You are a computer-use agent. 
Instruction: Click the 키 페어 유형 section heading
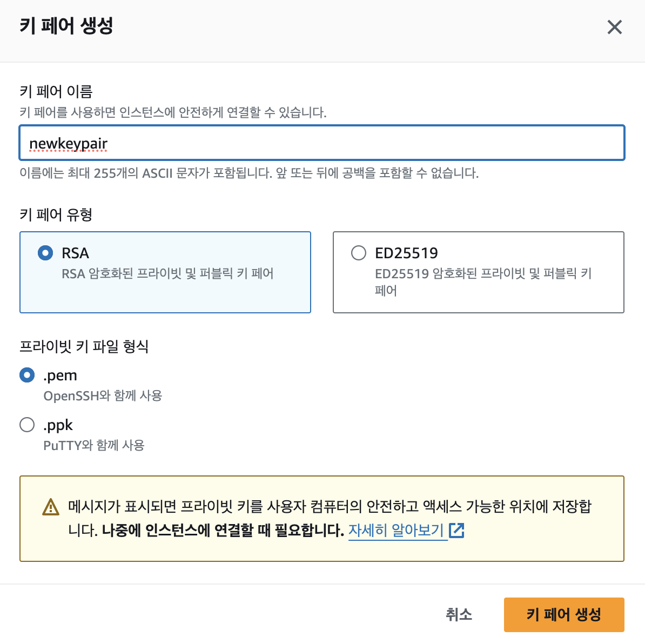click(x=56, y=214)
